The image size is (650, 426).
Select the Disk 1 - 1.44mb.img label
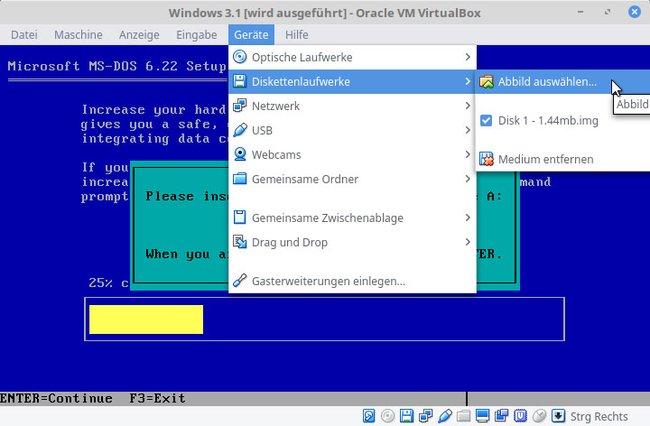(548, 121)
